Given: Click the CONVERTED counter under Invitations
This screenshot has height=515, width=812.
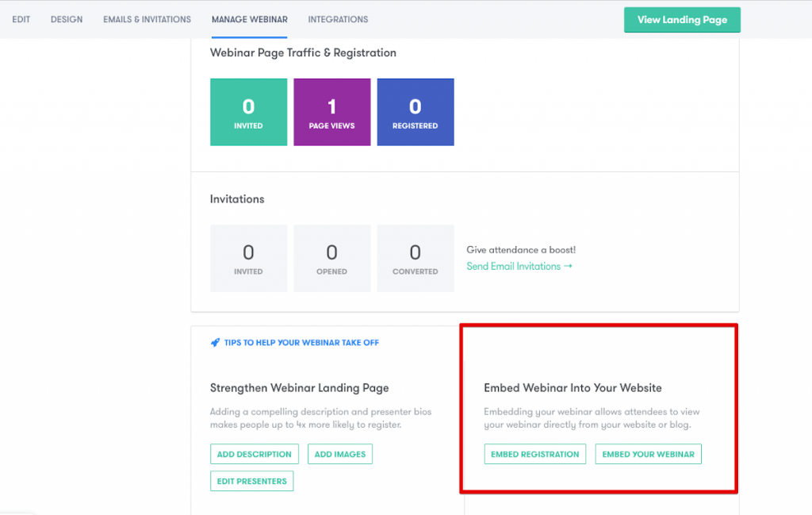Looking at the screenshot, I should click(x=415, y=258).
